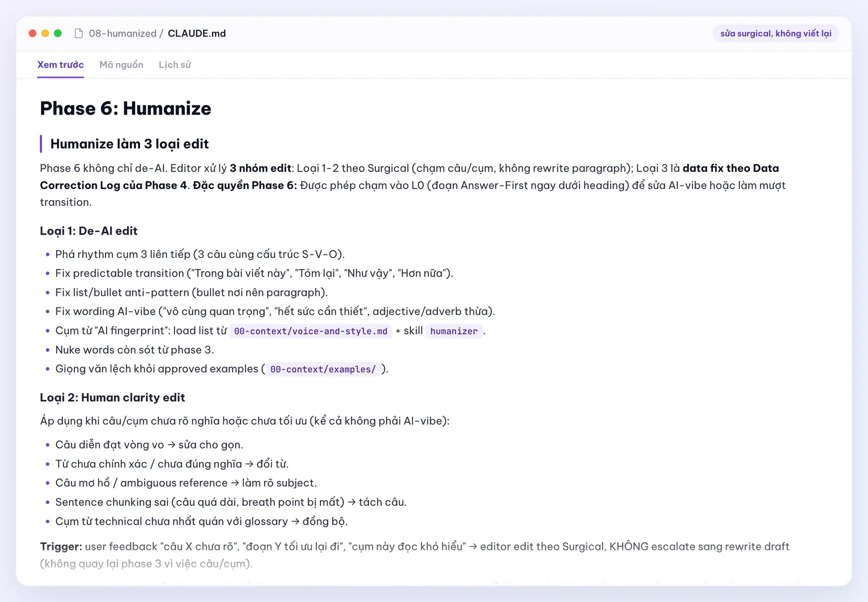Viewport: 868px width, 602px height.
Task: Open the Lịch sử tab
Action: click(174, 64)
